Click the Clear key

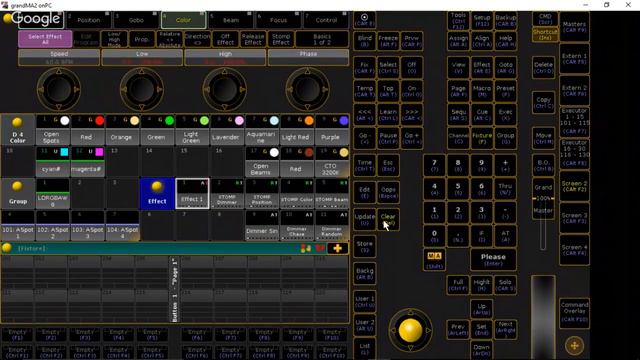(x=388, y=220)
